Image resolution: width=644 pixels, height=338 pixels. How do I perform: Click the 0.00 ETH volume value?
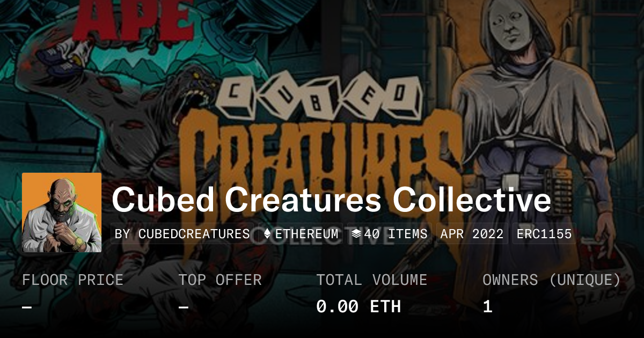pos(358,306)
